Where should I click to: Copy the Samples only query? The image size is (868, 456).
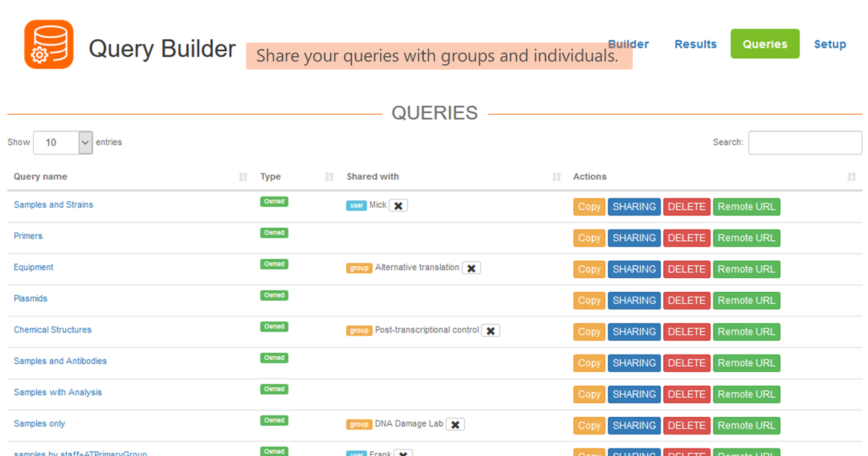click(589, 426)
